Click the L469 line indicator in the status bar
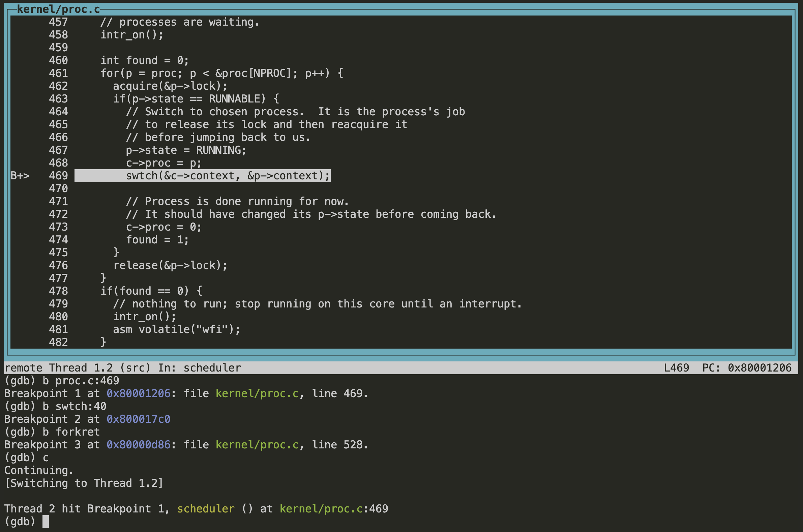The image size is (803, 532). tap(676, 368)
